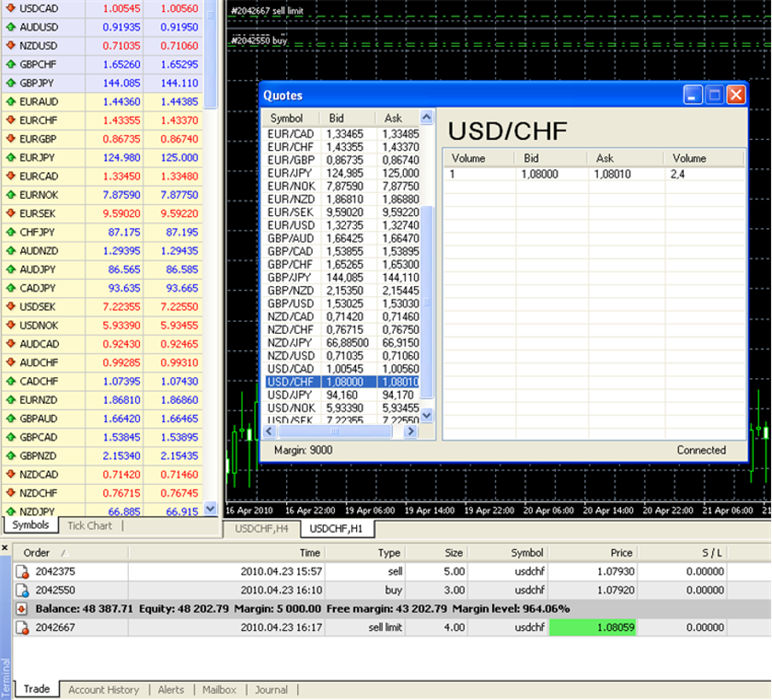Open the Journal tab in Terminal
The width and height of the screenshot is (772, 700).
point(271,690)
